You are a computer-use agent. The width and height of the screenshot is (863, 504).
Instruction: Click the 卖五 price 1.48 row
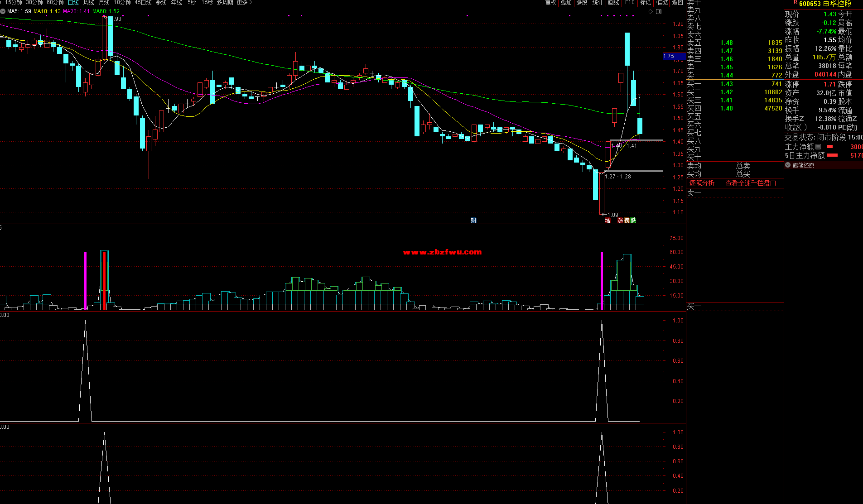click(735, 43)
